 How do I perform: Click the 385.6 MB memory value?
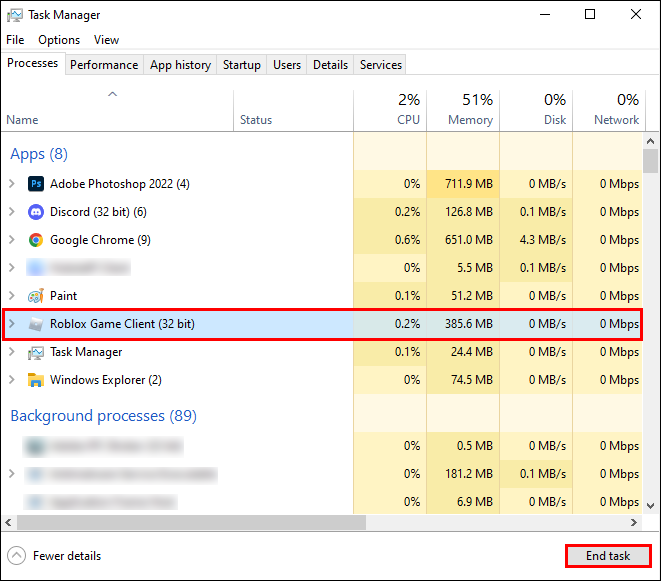point(468,324)
